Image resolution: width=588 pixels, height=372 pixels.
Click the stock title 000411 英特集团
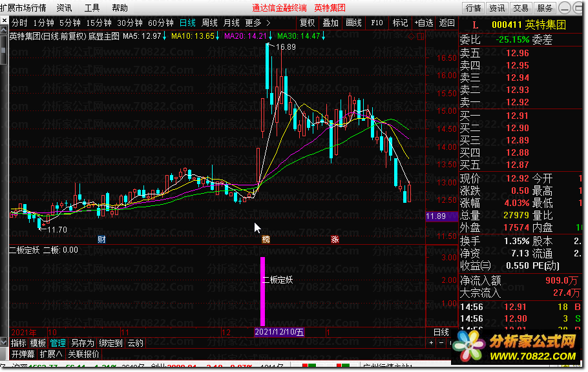click(x=529, y=25)
